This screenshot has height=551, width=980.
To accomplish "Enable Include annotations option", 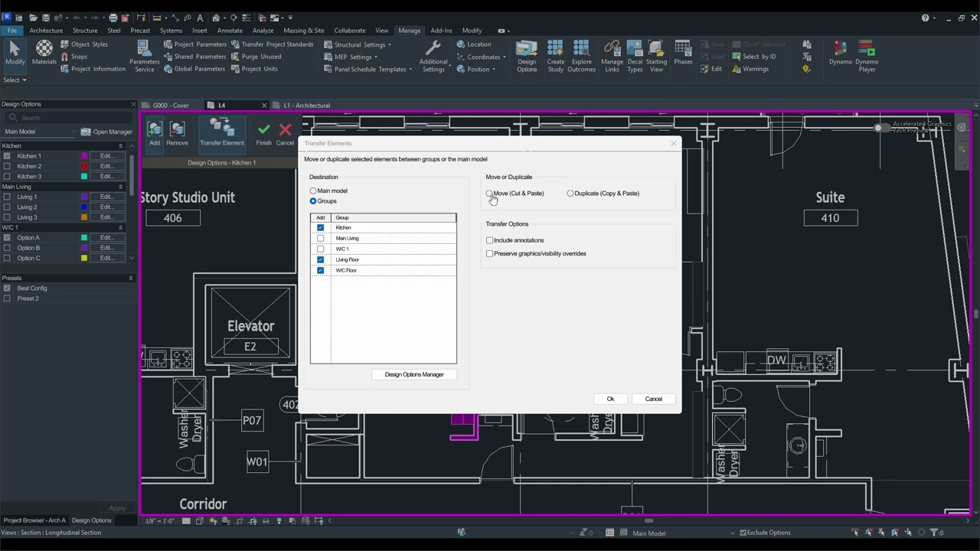I will [x=490, y=240].
